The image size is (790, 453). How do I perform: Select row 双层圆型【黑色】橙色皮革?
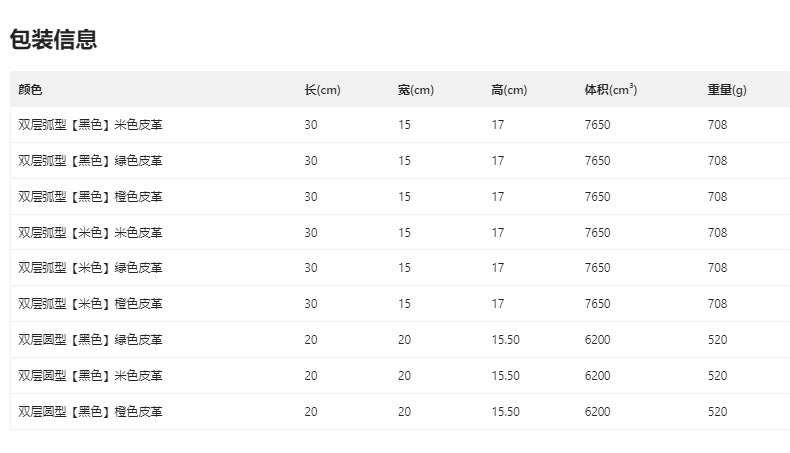[x=90, y=412]
